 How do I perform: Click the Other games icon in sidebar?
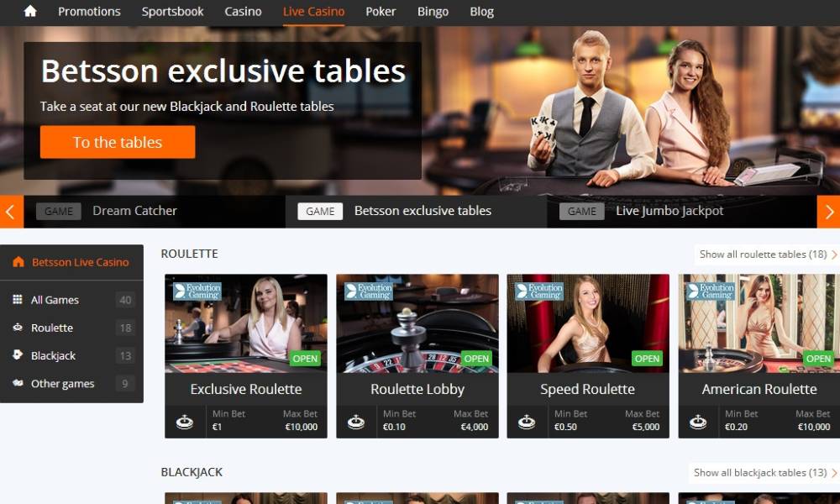point(18,383)
